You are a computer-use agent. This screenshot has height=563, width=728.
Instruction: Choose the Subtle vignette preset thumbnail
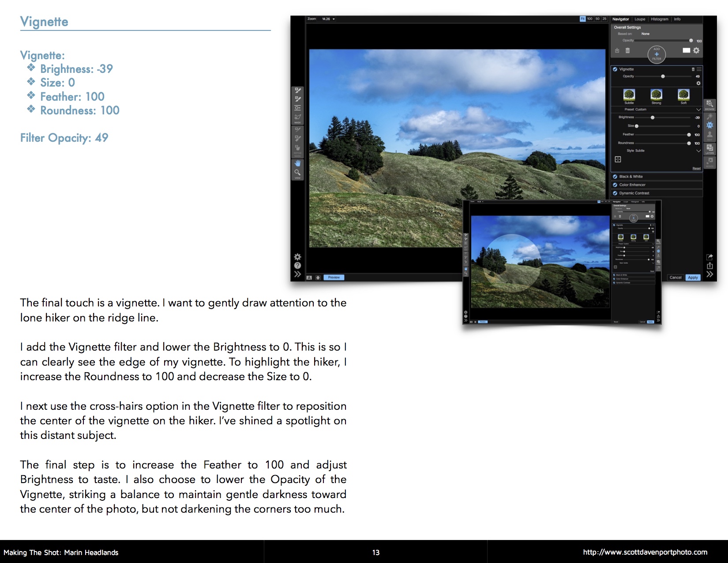click(629, 94)
